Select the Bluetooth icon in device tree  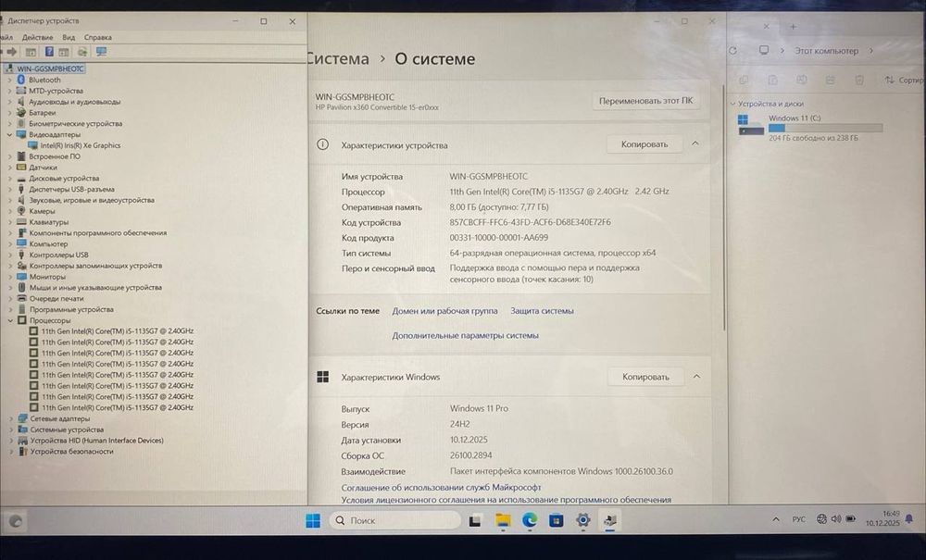21,79
